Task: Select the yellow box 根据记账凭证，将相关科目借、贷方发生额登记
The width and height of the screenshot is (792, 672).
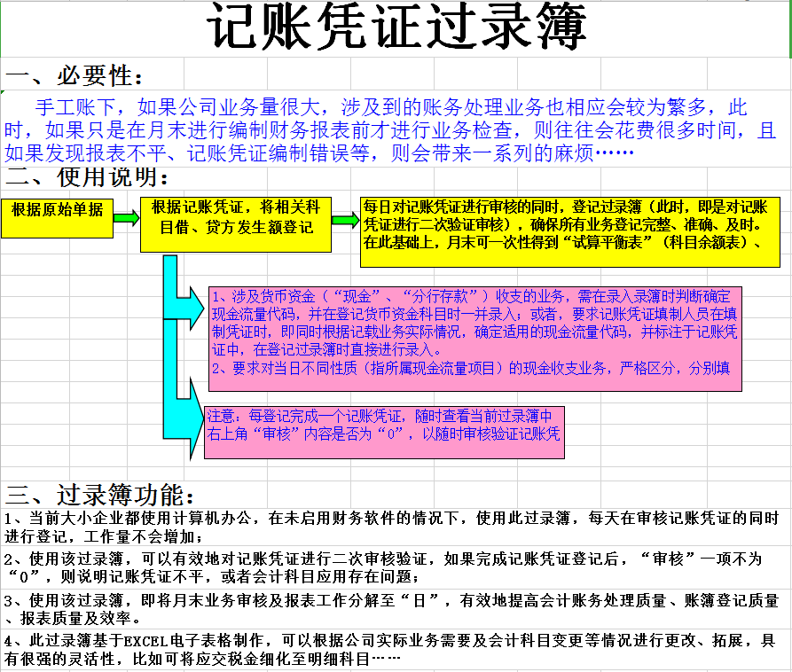Action: [x=236, y=224]
